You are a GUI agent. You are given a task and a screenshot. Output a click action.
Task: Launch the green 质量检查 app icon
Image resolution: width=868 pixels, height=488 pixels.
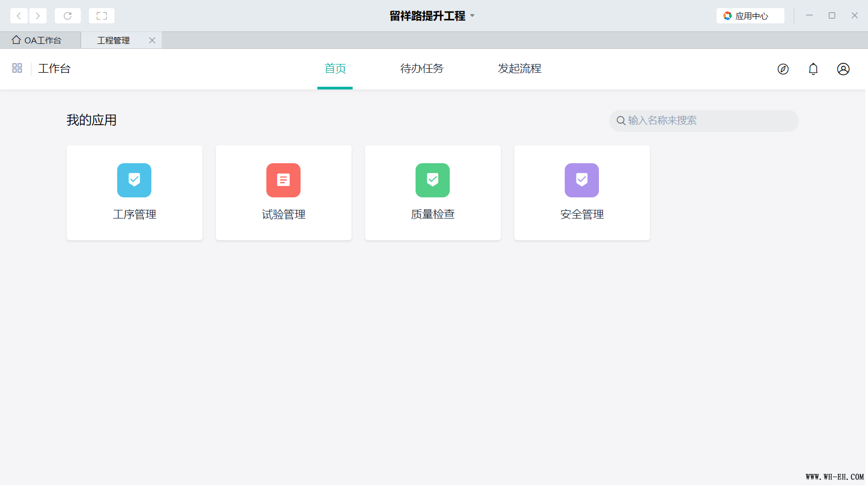click(x=432, y=181)
